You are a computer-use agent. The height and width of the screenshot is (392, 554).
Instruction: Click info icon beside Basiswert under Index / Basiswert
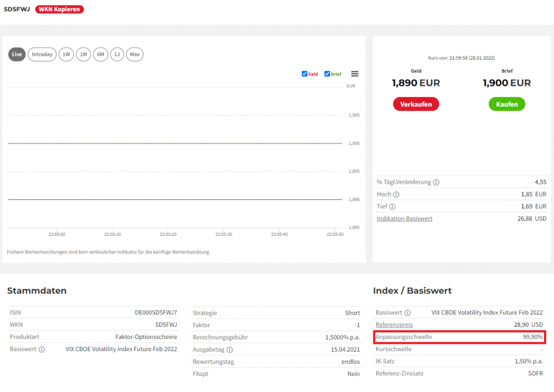407,313
